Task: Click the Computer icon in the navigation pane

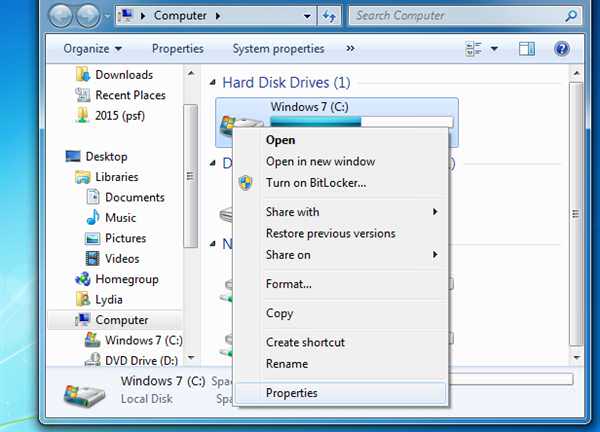Action: coord(83,320)
